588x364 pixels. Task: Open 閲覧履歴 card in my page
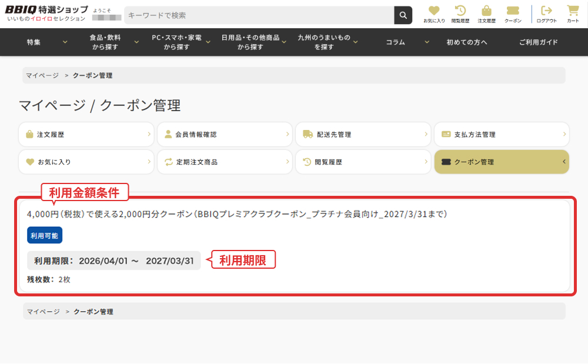pos(363,162)
